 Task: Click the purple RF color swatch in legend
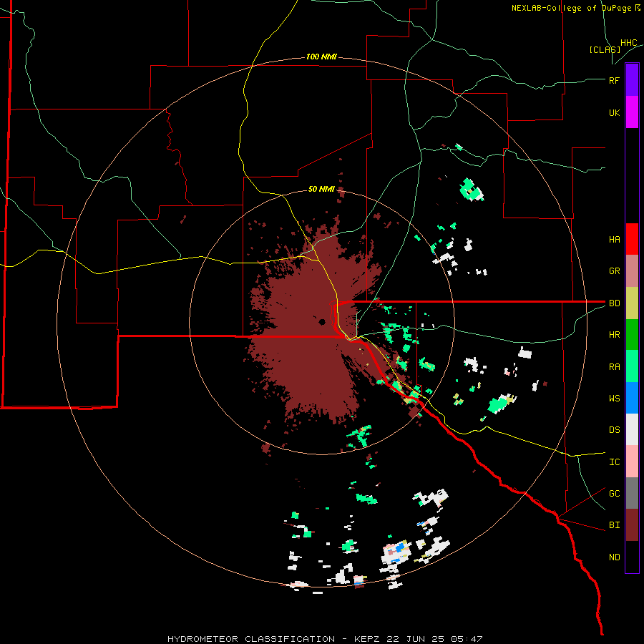632,80
